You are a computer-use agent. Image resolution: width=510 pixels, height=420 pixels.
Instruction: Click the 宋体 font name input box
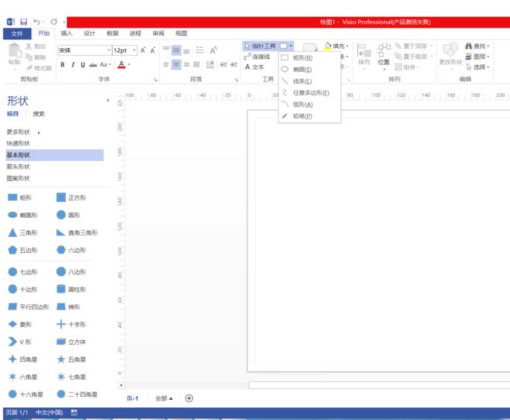(x=82, y=51)
